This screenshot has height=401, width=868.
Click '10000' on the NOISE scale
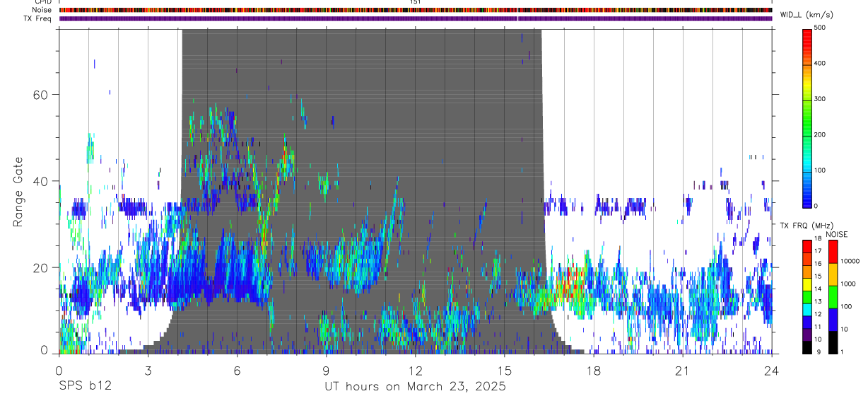coord(849,261)
